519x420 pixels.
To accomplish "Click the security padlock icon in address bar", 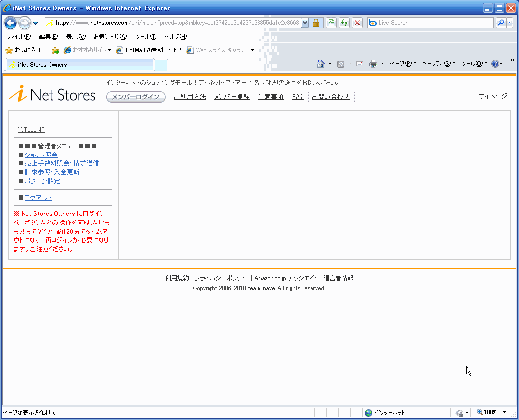I will click(x=316, y=23).
